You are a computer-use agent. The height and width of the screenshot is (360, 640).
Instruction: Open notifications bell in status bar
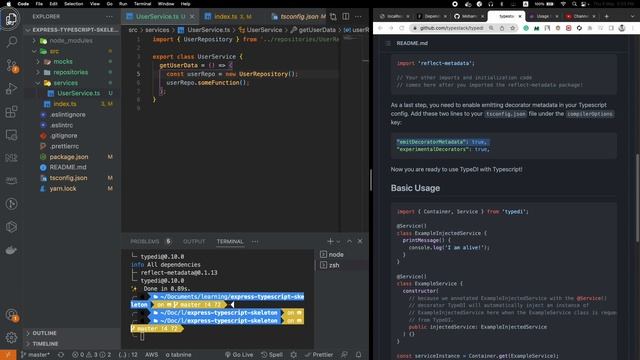click(x=358, y=355)
